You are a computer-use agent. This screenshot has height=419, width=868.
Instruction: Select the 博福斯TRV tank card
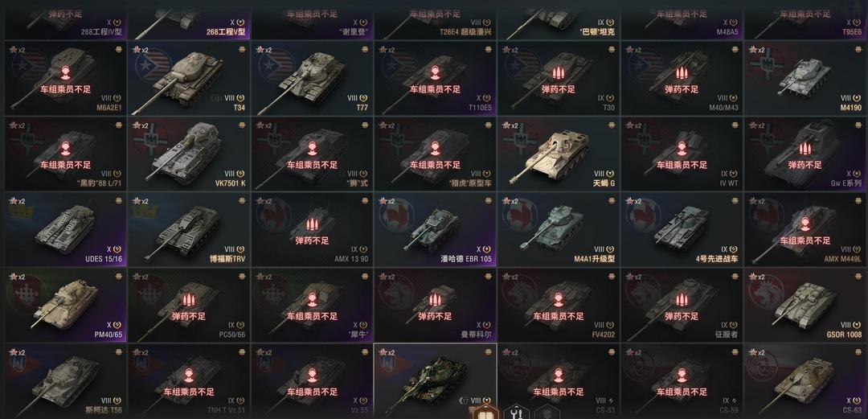(x=189, y=229)
